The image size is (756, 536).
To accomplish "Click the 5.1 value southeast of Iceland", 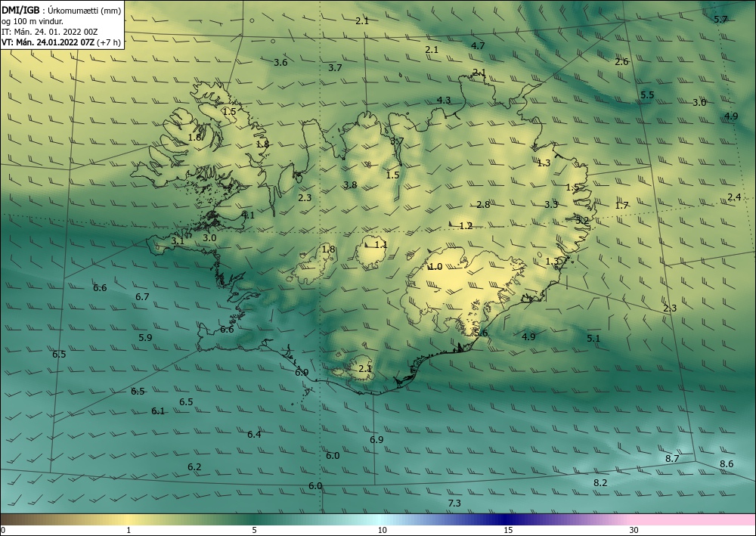I will (593, 339).
